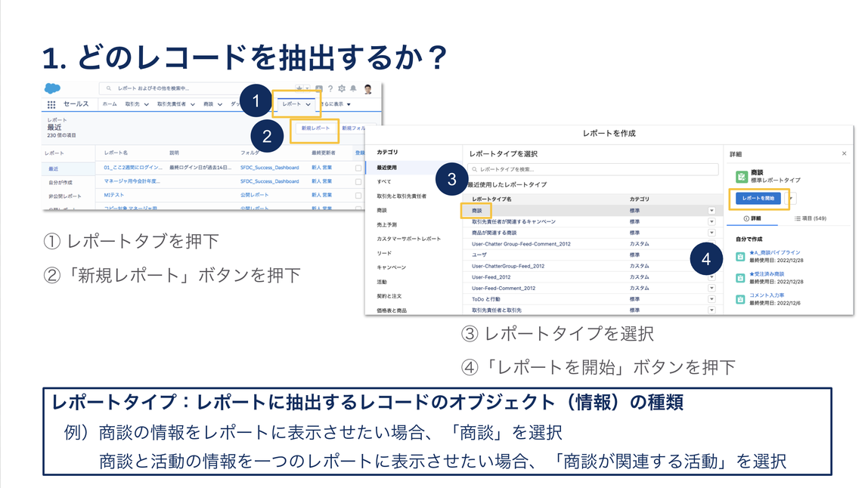The width and height of the screenshot is (868, 488).
Task: Select キャンペーン category
Action: 392,267
